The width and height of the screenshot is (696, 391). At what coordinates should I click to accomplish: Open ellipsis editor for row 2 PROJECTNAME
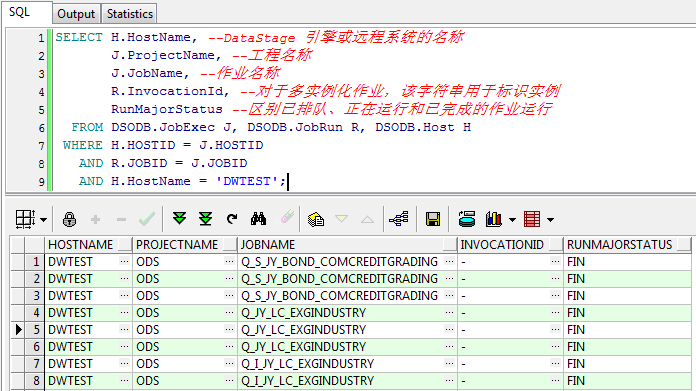point(229,278)
